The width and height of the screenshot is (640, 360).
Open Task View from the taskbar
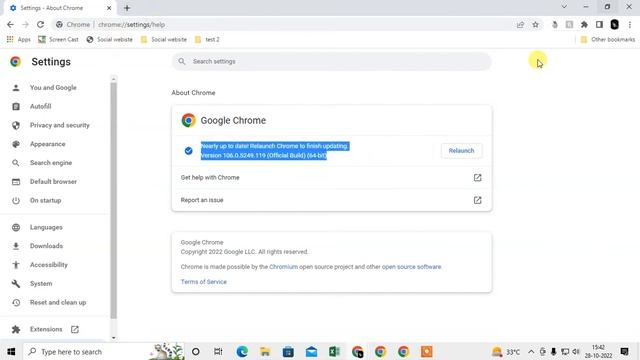point(218,351)
